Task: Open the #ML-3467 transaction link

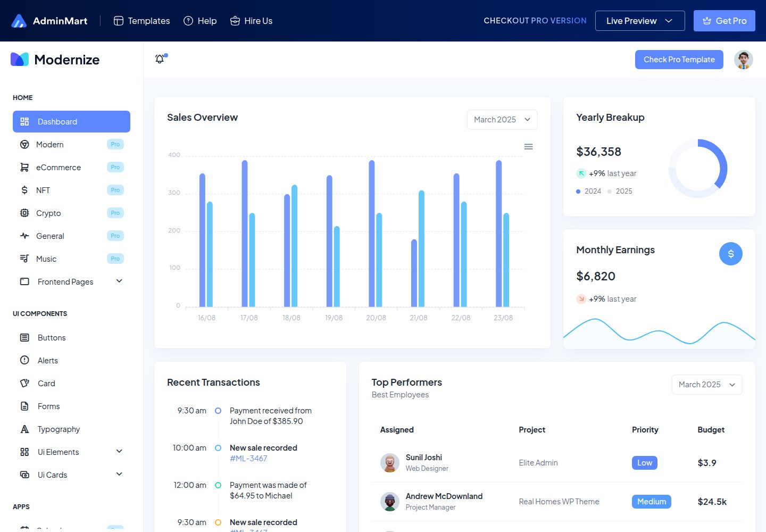Action: pyautogui.click(x=248, y=458)
